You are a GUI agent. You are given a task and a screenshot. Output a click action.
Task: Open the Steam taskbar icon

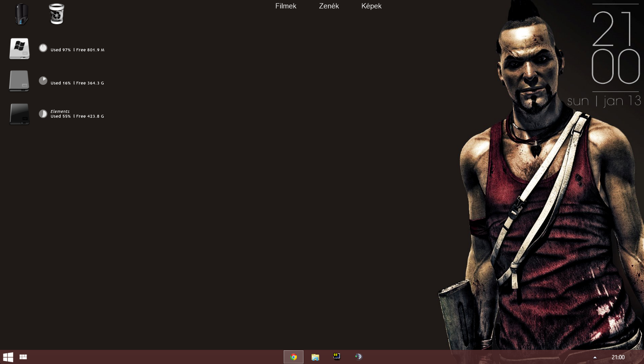[x=358, y=357]
